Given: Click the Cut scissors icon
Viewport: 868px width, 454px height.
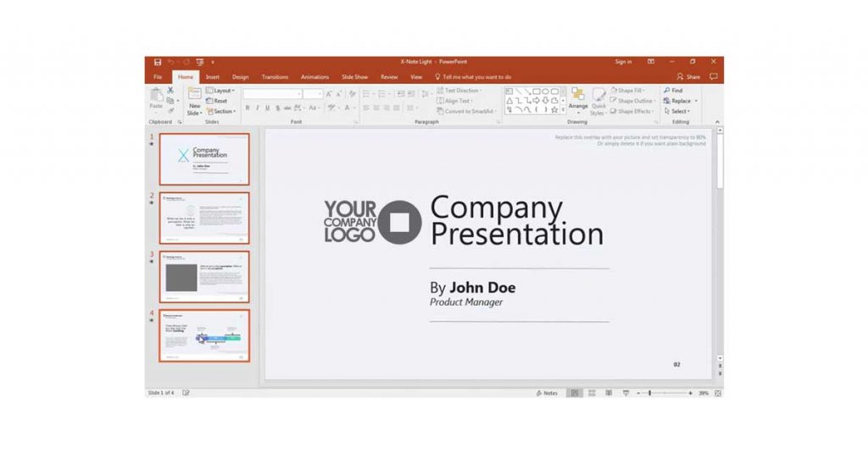Looking at the screenshot, I should pos(170,91).
